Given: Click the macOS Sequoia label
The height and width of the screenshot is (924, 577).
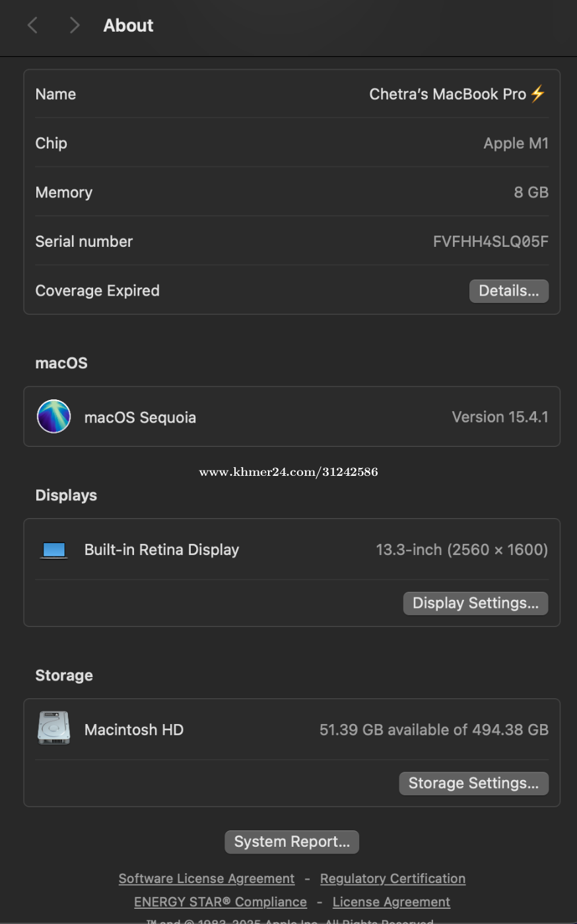Looking at the screenshot, I should click(x=140, y=418).
